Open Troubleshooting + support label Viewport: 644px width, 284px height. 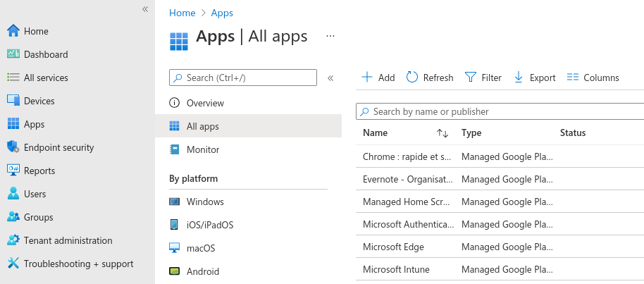tap(79, 264)
